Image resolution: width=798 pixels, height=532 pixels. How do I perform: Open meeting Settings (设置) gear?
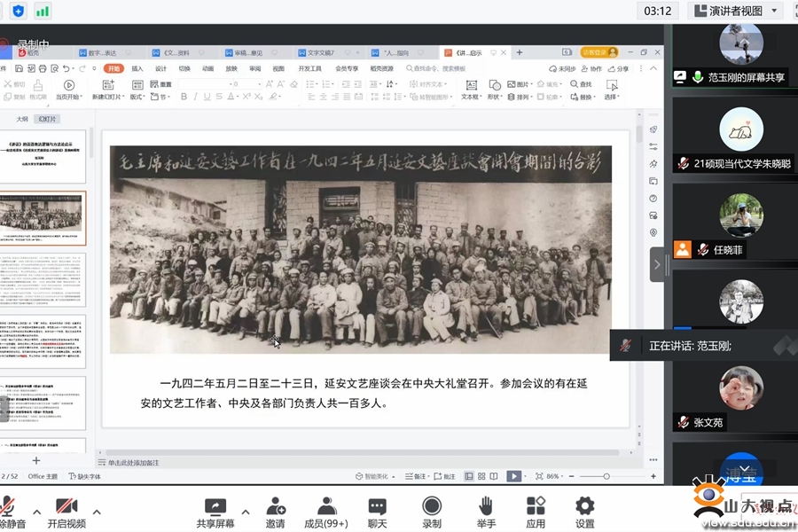point(584,506)
